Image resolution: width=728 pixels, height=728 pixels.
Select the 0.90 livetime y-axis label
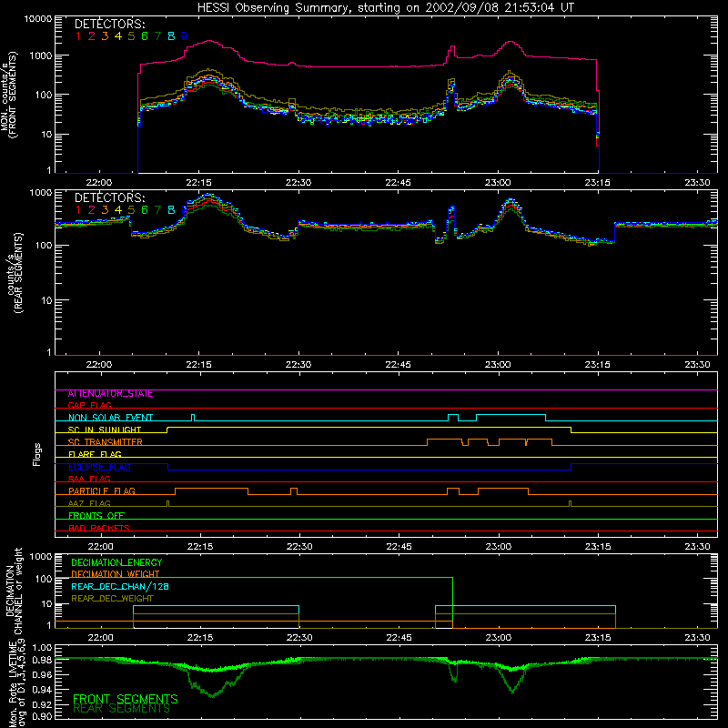(42, 716)
